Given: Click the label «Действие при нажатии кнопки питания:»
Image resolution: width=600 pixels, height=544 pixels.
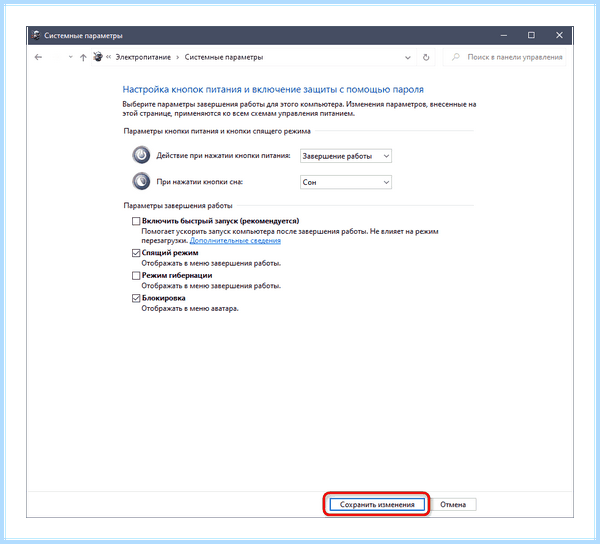Looking at the screenshot, I should (x=223, y=156).
